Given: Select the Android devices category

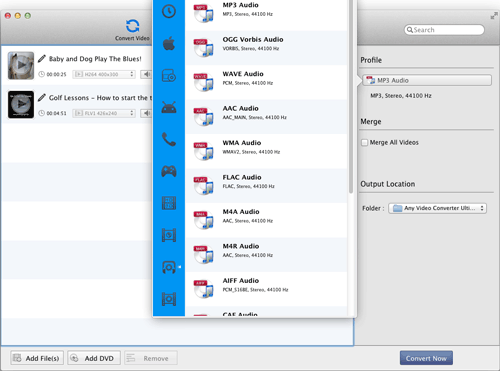Looking at the screenshot, I should tap(169, 107).
